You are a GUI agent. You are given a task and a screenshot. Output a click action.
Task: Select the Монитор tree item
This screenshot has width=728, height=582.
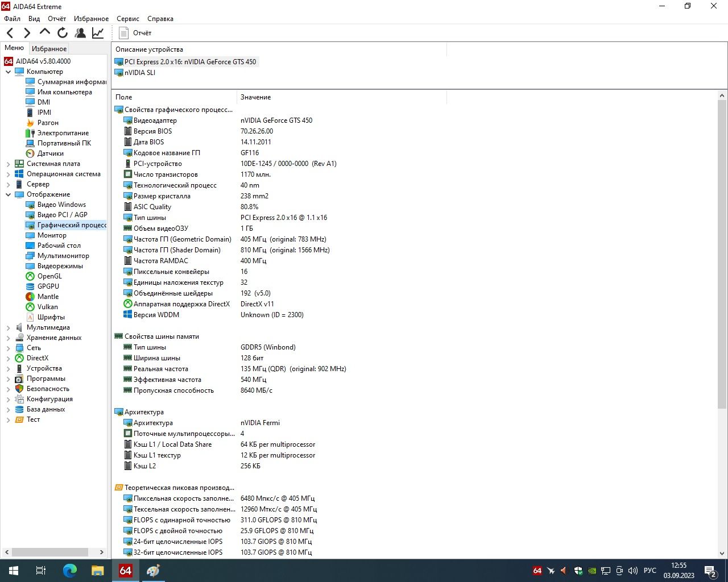[52, 235]
